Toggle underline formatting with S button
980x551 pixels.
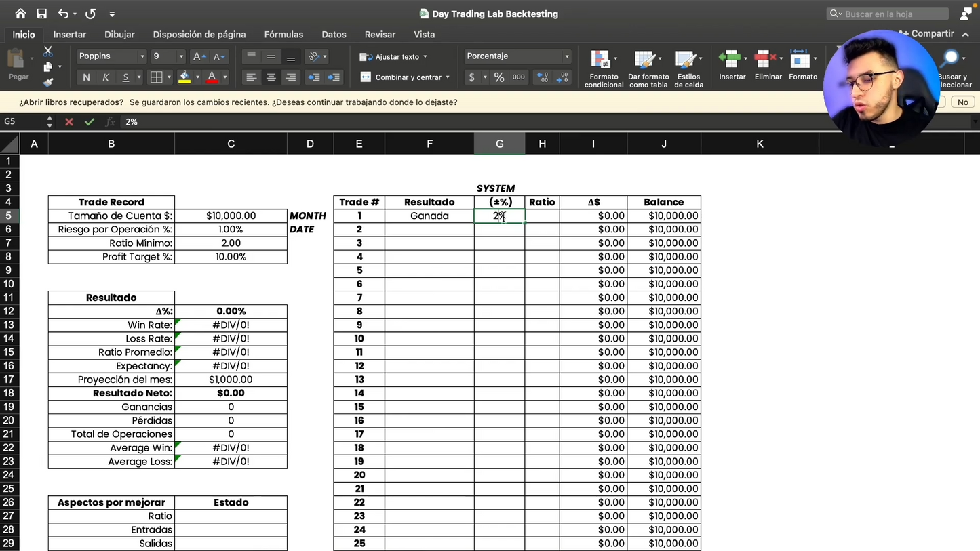tap(125, 77)
